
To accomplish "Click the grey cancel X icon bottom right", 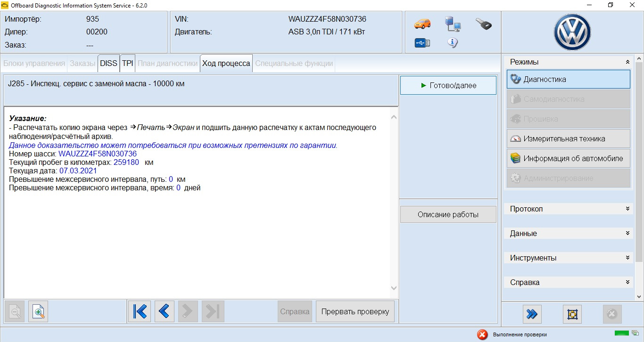I will pos(612,314).
